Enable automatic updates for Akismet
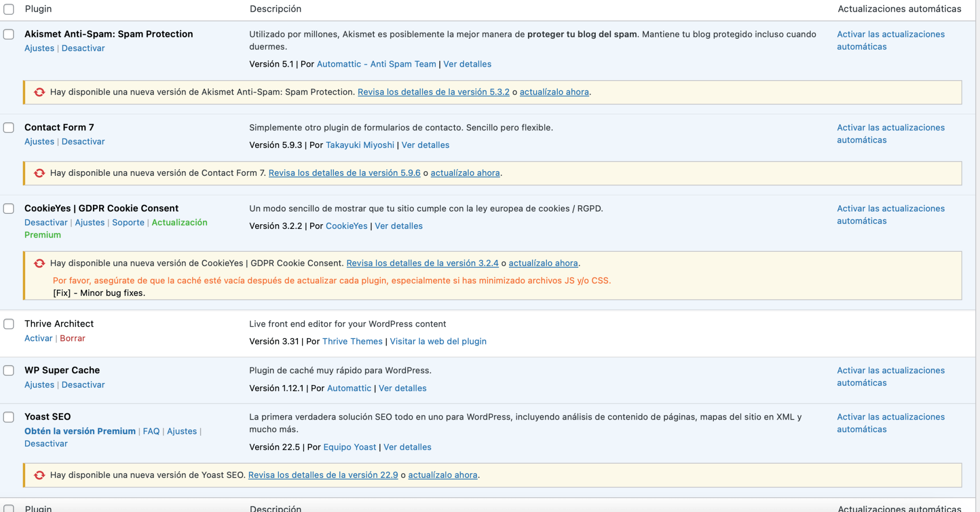Viewport: 980px width, 512px height. pos(891,40)
